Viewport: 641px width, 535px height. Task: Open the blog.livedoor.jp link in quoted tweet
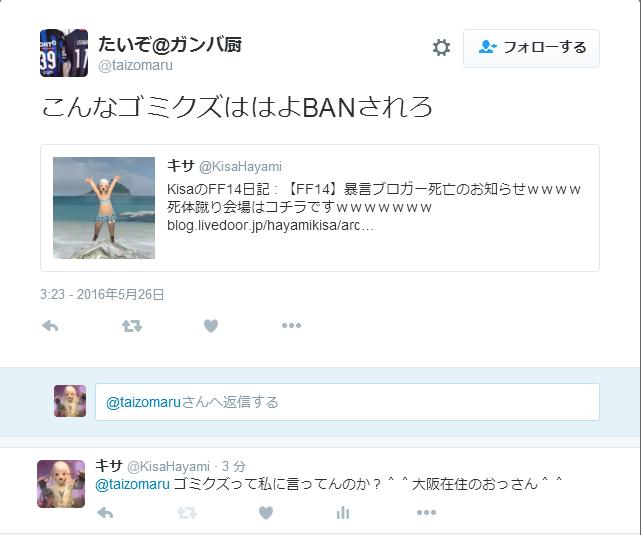(x=270, y=225)
